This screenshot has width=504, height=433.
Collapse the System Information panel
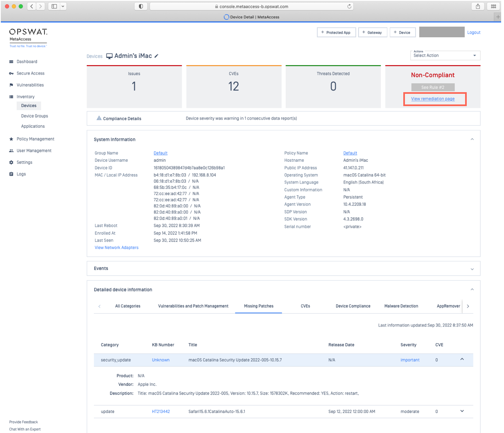click(472, 139)
